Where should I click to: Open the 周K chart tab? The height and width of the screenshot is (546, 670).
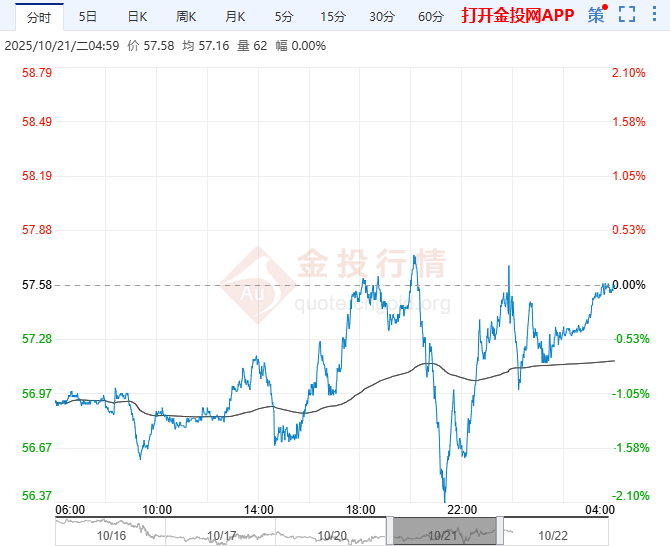(186, 17)
